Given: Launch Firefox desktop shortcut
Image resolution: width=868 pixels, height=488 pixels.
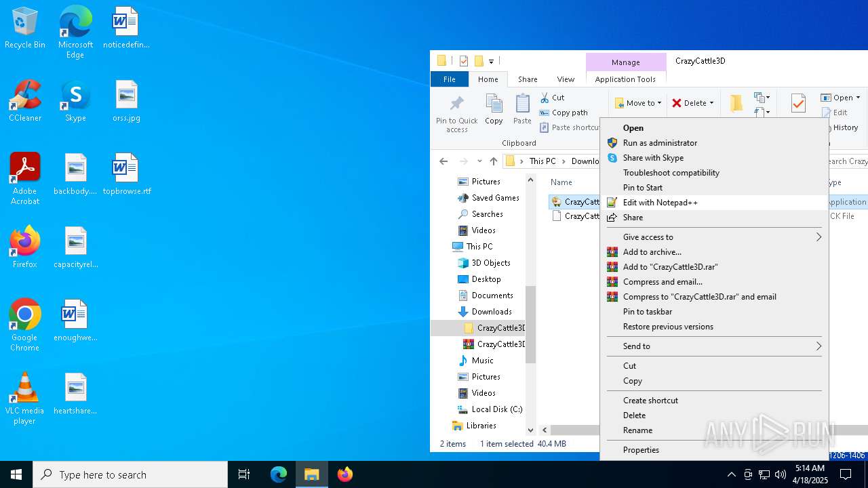Looking at the screenshot, I should tap(24, 248).
